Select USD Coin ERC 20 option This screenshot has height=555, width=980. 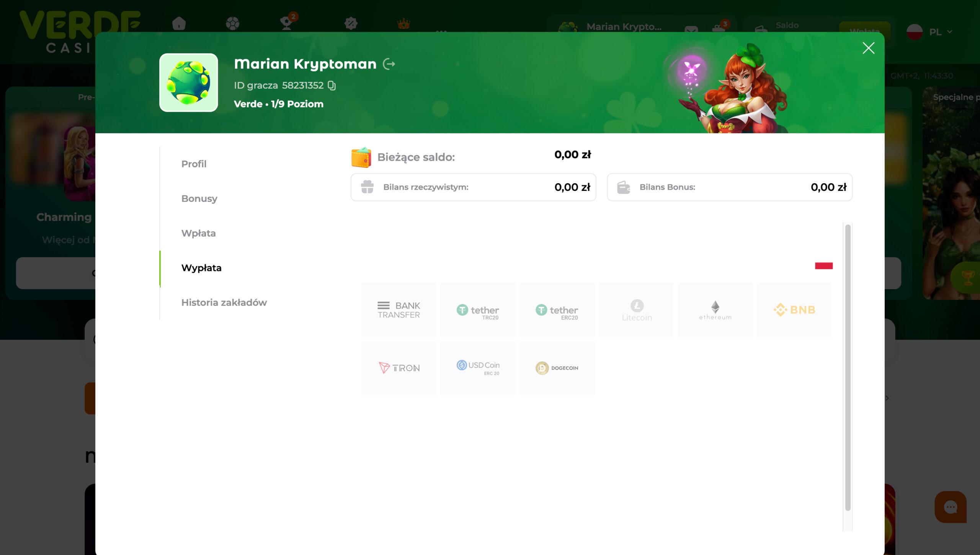(478, 368)
